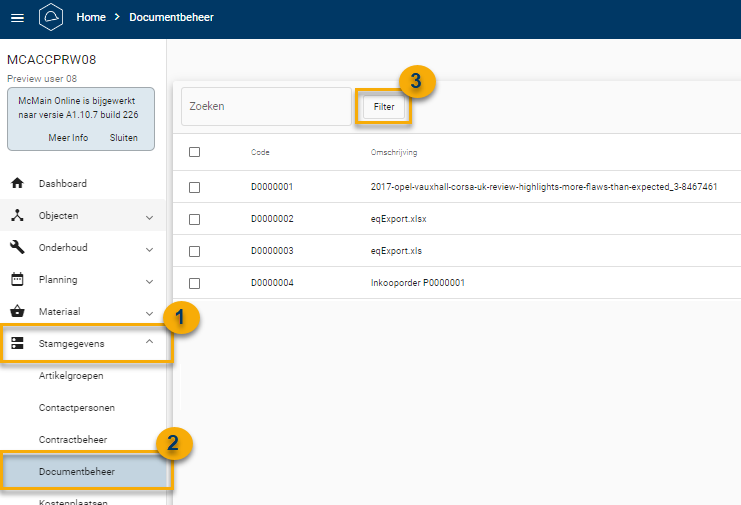
Task: Click the McMain hexagon logo
Action: (50, 17)
